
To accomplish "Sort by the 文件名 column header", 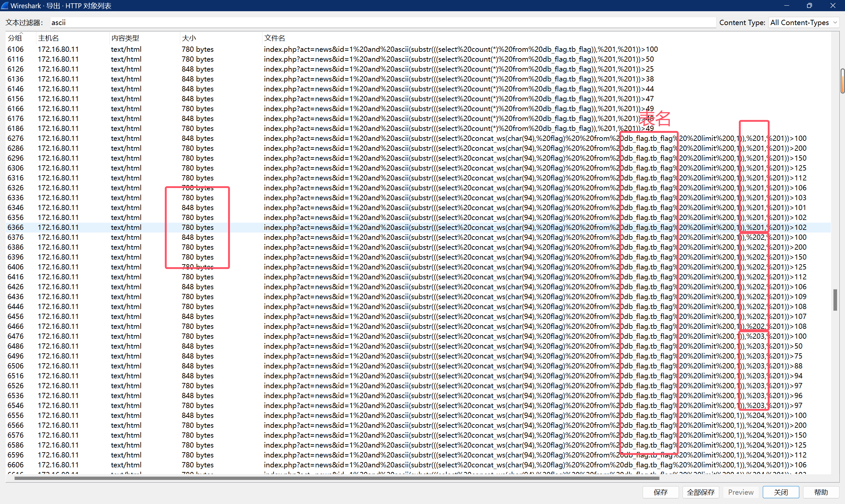I will click(275, 38).
